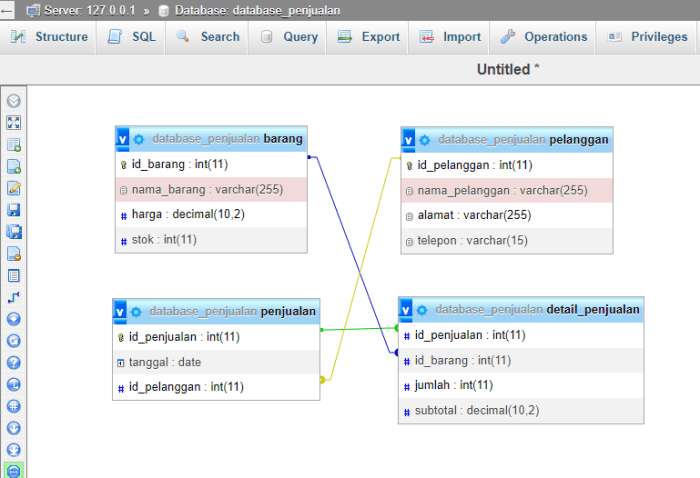Switch to the Operations tab
The width and height of the screenshot is (700, 478).
click(x=543, y=37)
